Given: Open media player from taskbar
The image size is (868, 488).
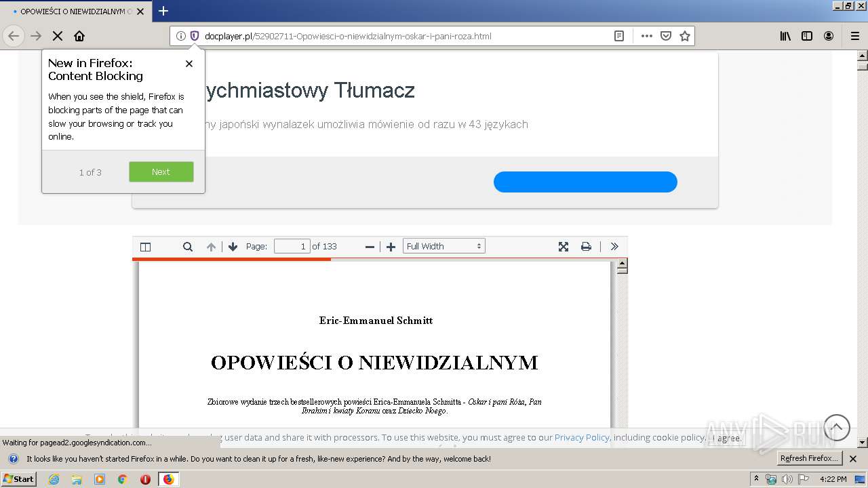Looking at the screenshot, I should click(x=100, y=479).
